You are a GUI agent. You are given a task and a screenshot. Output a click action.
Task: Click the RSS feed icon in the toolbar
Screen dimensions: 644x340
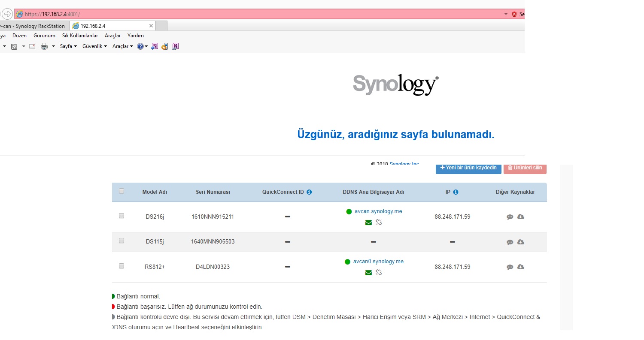pos(14,46)
